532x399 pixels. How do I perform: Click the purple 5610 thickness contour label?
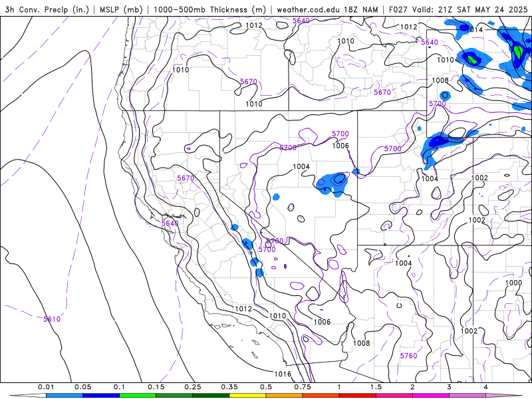click(x=52, y=319)
